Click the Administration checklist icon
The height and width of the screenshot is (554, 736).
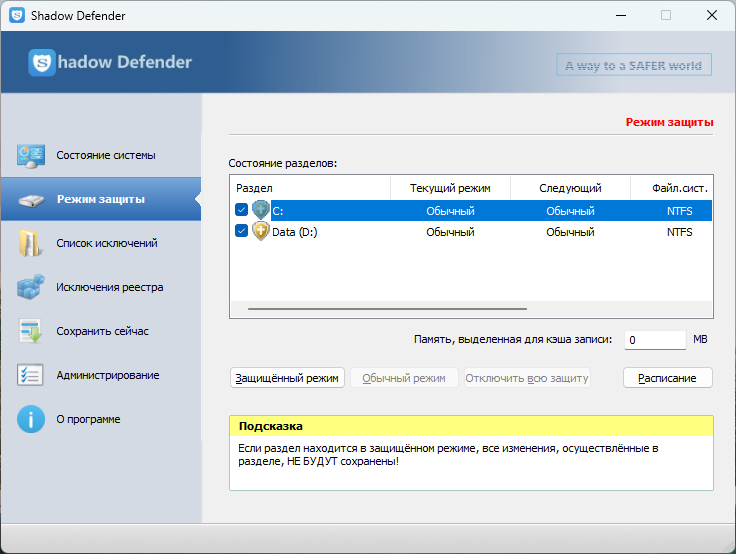tap(31, 375)
